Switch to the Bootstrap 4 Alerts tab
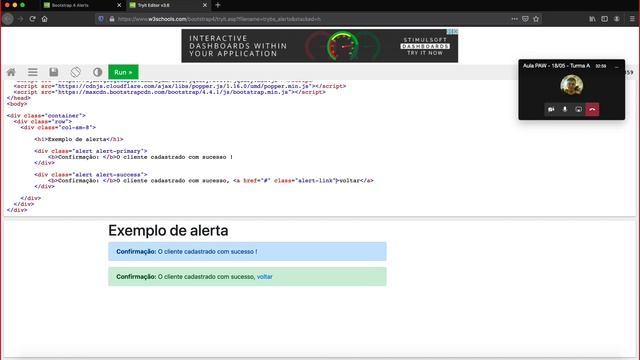Viewport: 640px width, 360px height. pyautogui.click(x=82, y=5)
